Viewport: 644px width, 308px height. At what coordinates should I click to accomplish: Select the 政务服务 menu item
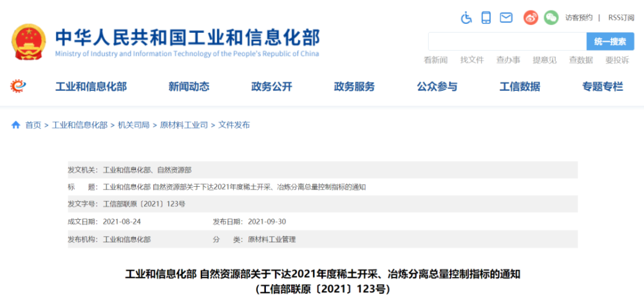354,86
